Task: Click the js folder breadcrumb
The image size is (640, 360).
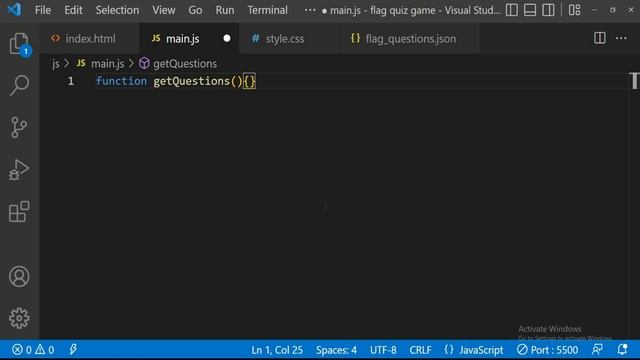Action: coord(56,64)
